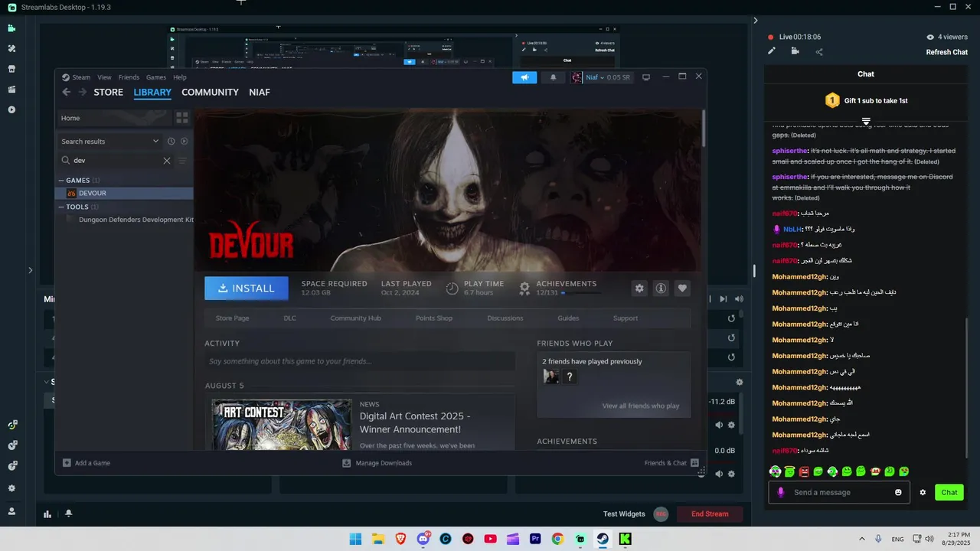Open Streamlabs notifications bell at bottom
The image size is (980, 551).
69,514
